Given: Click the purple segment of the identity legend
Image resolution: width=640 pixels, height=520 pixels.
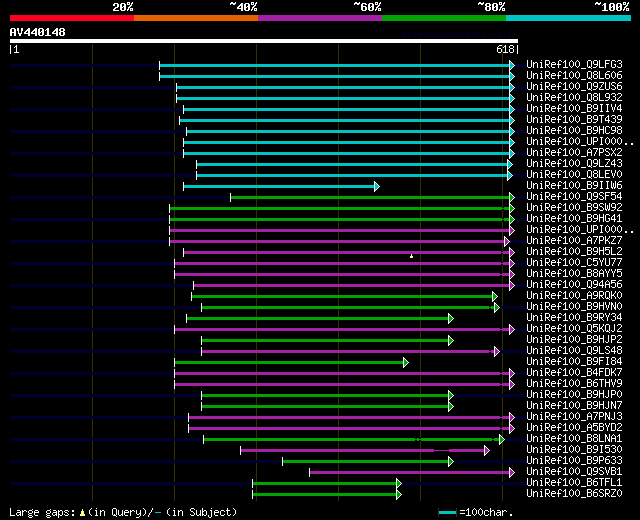Looking at the screenshot, I should (320, 18).
